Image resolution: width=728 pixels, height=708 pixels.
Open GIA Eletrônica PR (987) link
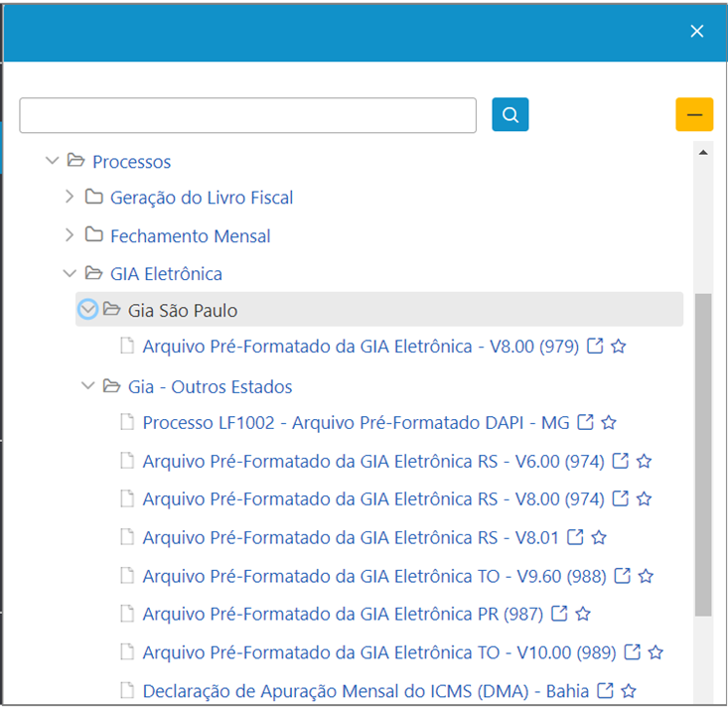click(343, 614)
